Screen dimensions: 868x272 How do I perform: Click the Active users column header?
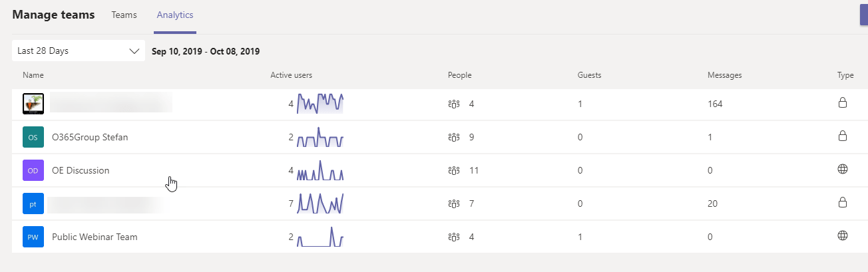coord(291,75)
